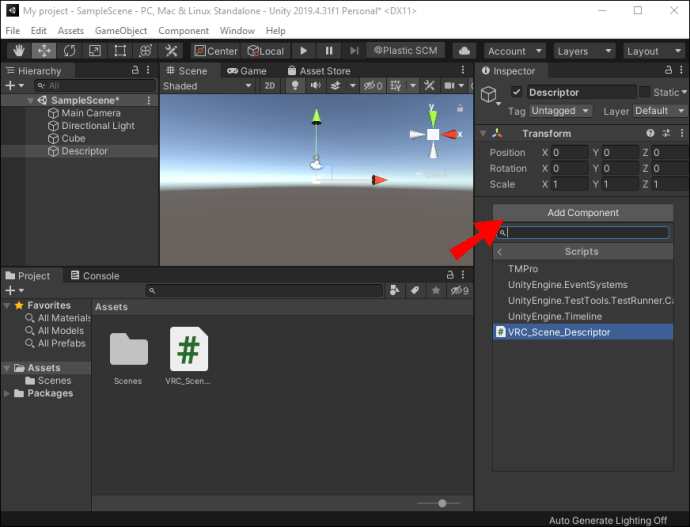This screenshot has height=527, width=690.
Task: Open the Account dropdown
Action: tap(514, 51)
